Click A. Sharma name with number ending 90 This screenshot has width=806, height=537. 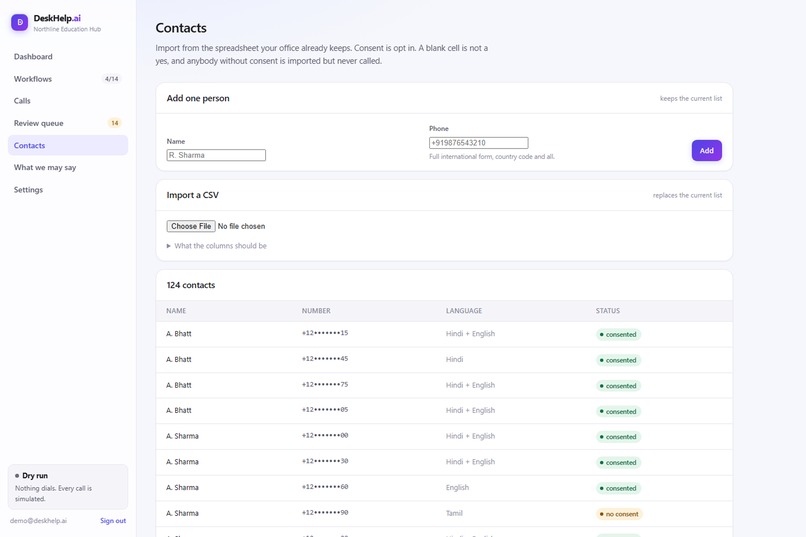[x=182, y=513]
